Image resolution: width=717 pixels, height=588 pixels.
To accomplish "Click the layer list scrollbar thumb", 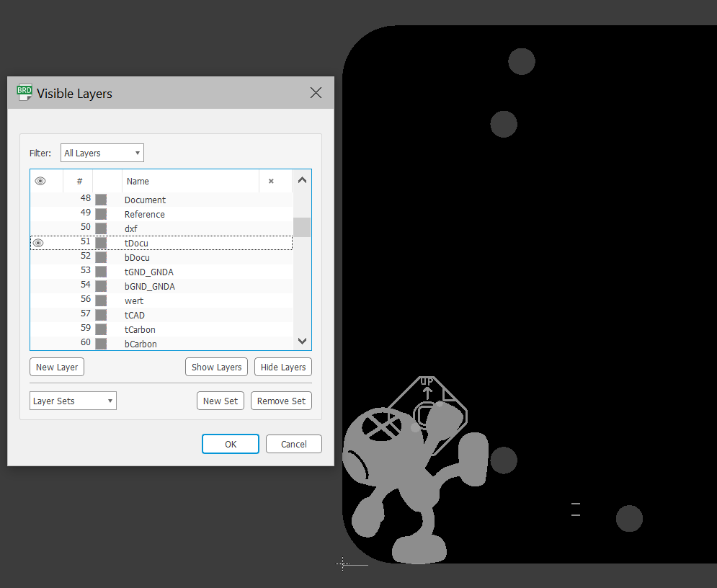I will point(302,227).
